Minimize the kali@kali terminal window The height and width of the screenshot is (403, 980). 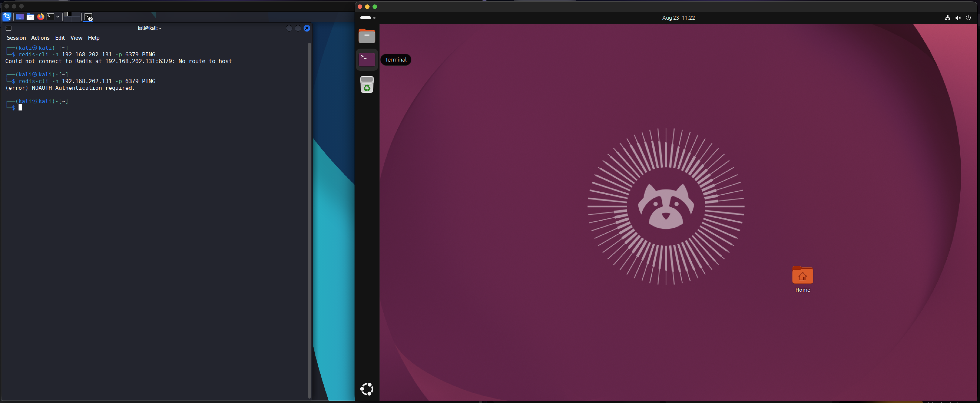point(289,28)
